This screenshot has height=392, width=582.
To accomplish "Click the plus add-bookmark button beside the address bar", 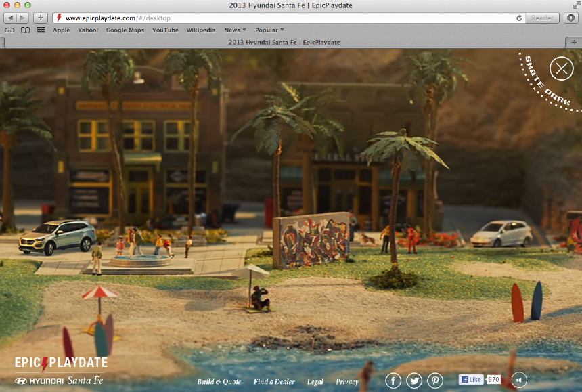I will click(x=41, y=18).
